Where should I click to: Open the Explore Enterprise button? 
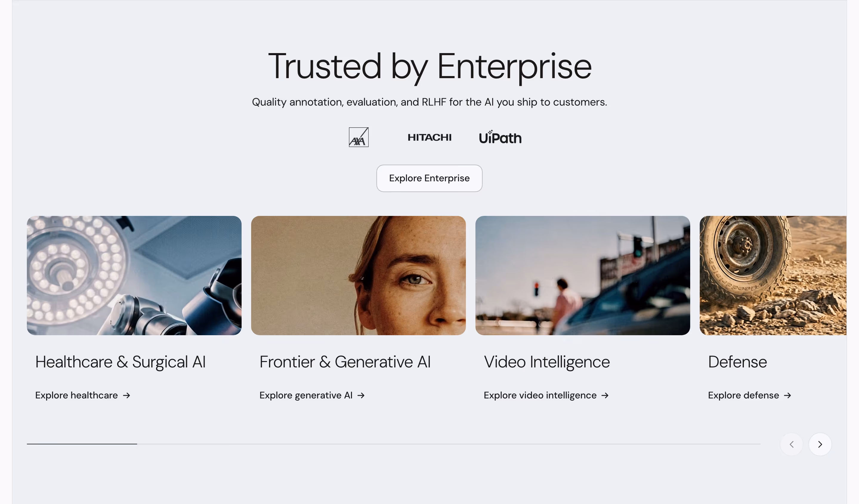pos(429,178)
